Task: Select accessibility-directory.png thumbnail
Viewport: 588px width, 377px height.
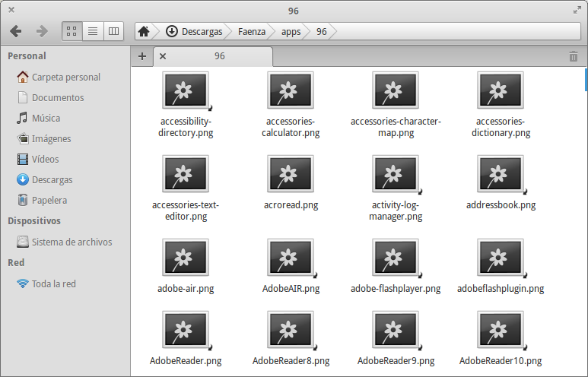Action: 186,90
